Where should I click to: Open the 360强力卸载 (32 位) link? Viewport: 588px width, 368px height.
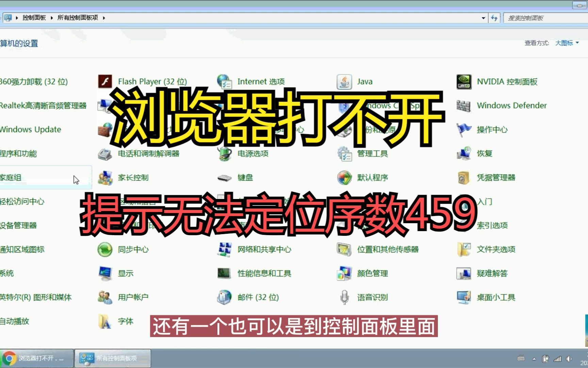34,82
